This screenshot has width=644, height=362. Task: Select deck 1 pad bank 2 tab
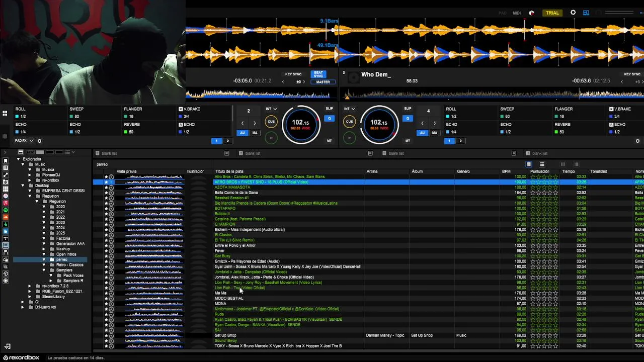click(x=227, y=141)
